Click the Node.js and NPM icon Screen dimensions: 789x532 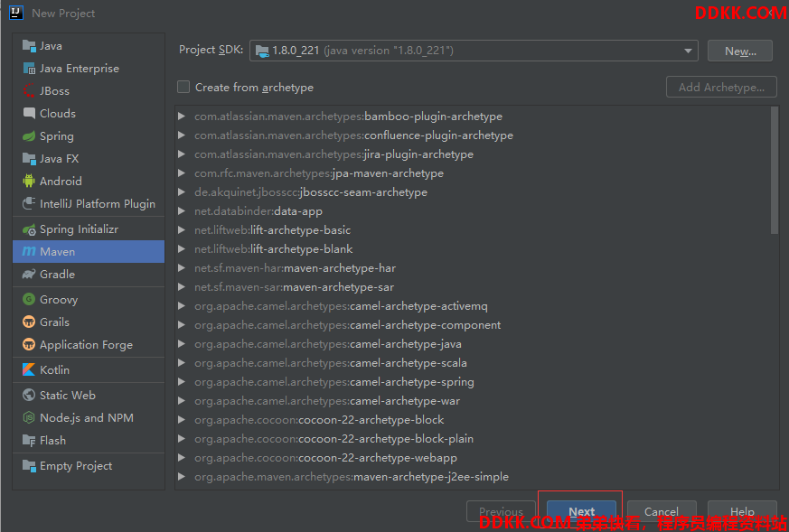click(x=29, y=417)
